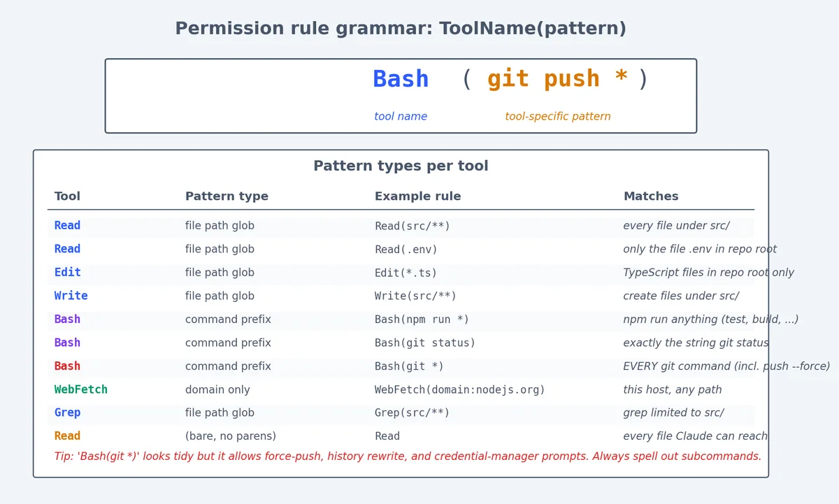Click the 'tool-specific pattern' italic label
The image size is (839, 504).
558,117
